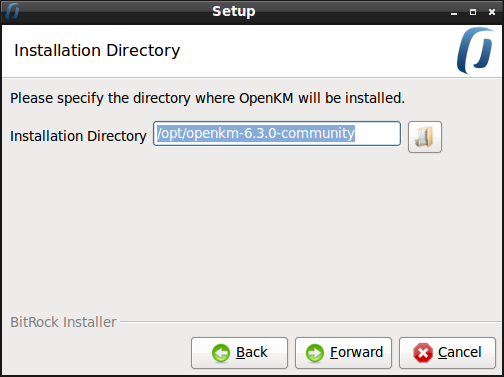Close the Setup window
The width and height of the screenshot is (504, 377).
pos(492,12)
